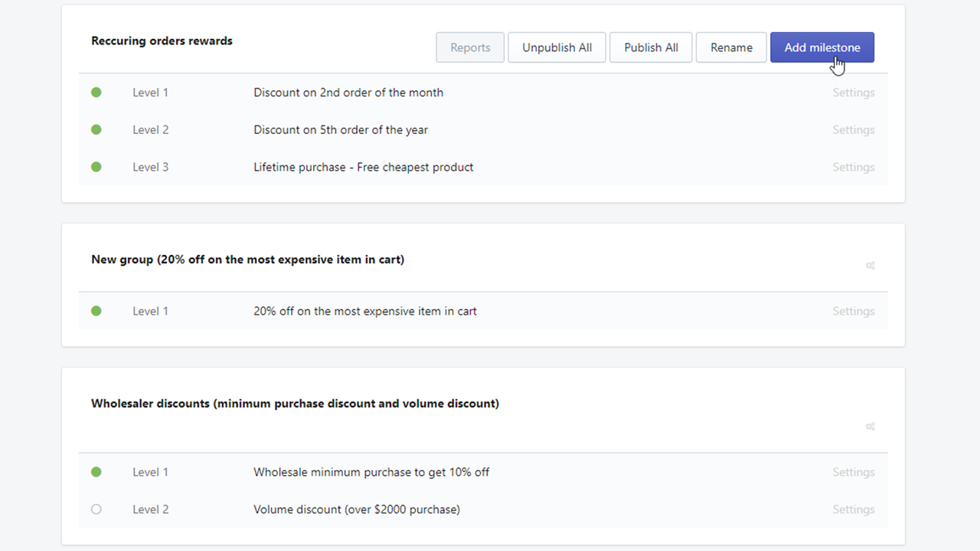
Task: Open Settings for the 20% off cart milestone
Action: pos(853,311)
